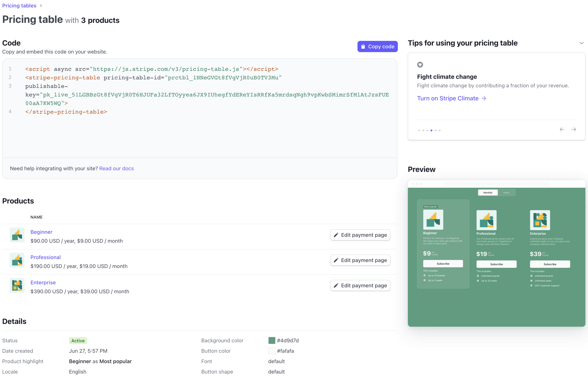The height and width of the screenshot is (378, 588).
Task: Select the last tip carousel dot
Action: (439, 130)
